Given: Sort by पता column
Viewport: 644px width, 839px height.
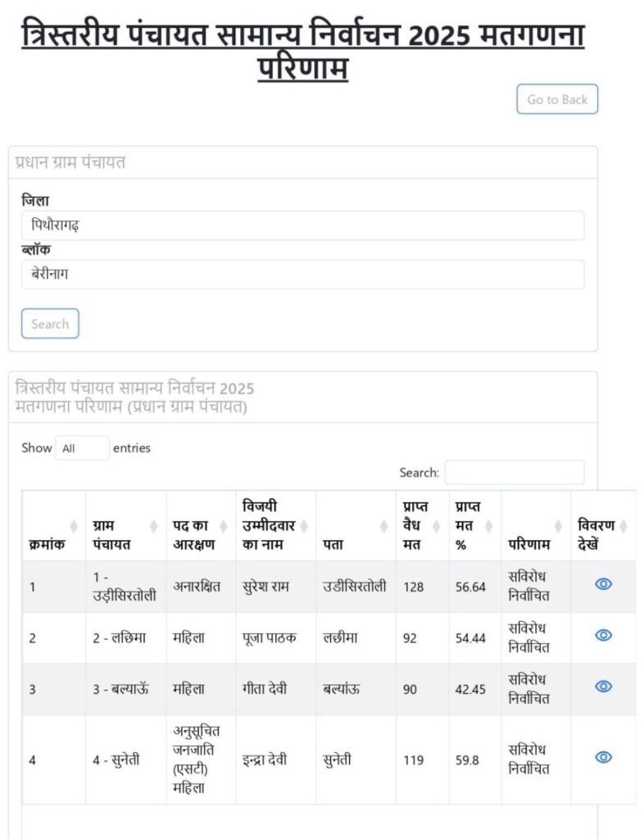Looking at the screenshot, I should [x=383, y=526].
